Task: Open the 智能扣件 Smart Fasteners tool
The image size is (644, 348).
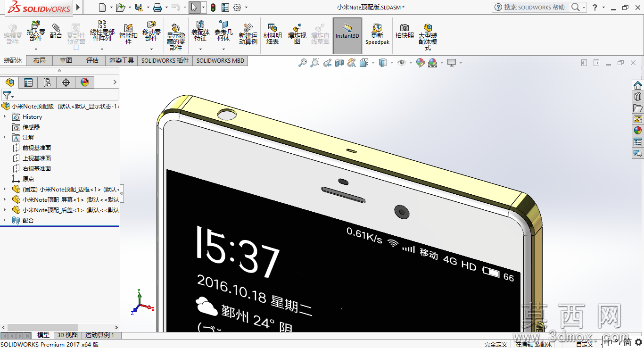Action: [x=128, y=34]
